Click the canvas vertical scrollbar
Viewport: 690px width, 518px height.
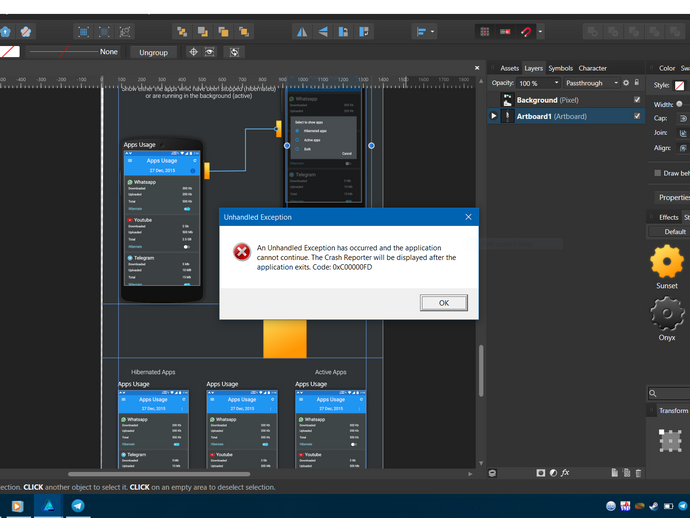pos(481,371)
